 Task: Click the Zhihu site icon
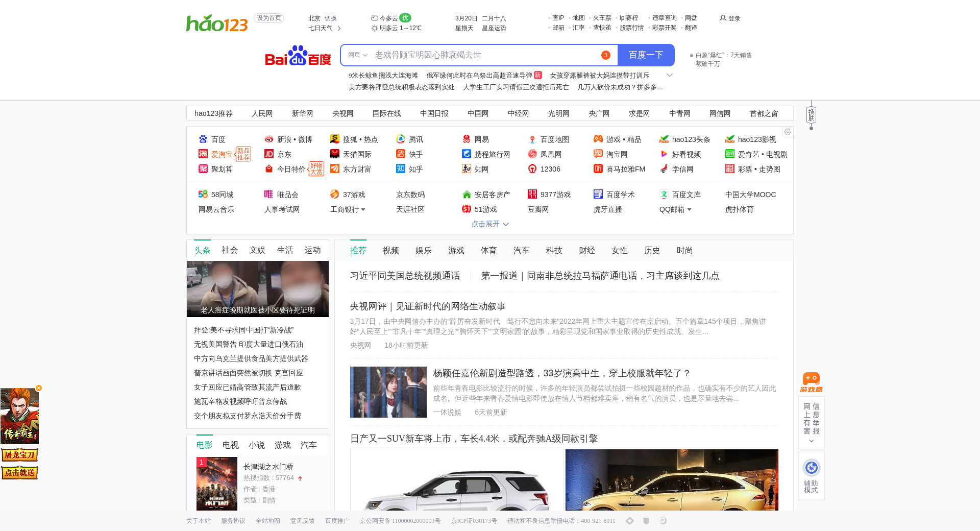[401, 169]
